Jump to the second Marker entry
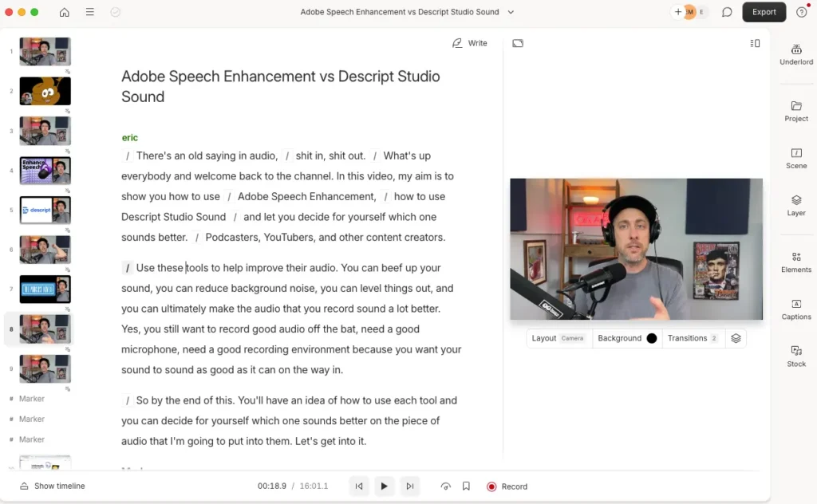The width and height of the screenshot is (817, 504). [x=32, y=419]
